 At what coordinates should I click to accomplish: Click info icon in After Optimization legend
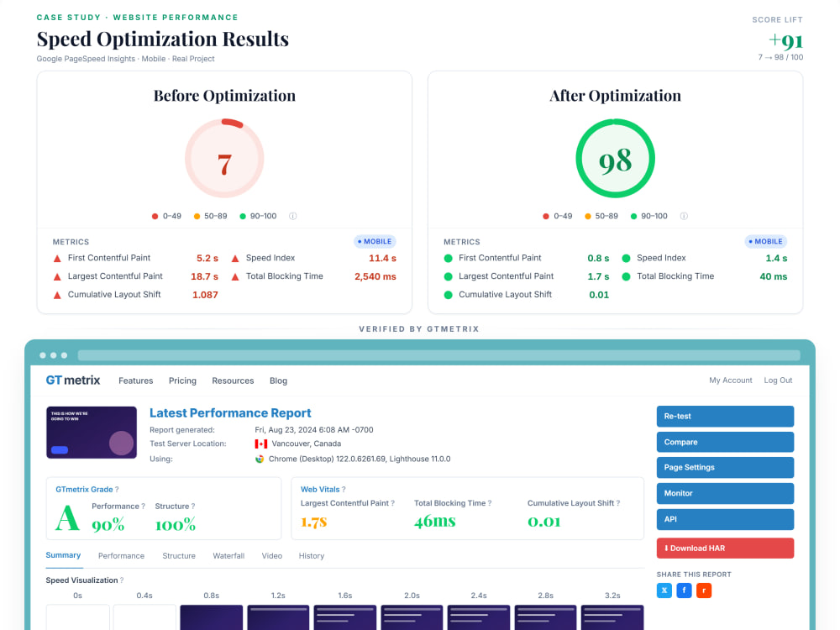[684, 217]
